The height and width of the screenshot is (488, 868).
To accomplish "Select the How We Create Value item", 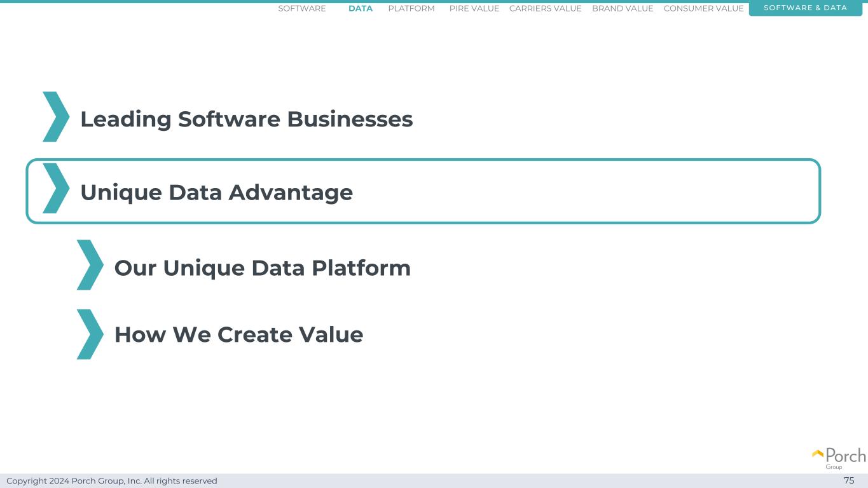I will [238, 334].
